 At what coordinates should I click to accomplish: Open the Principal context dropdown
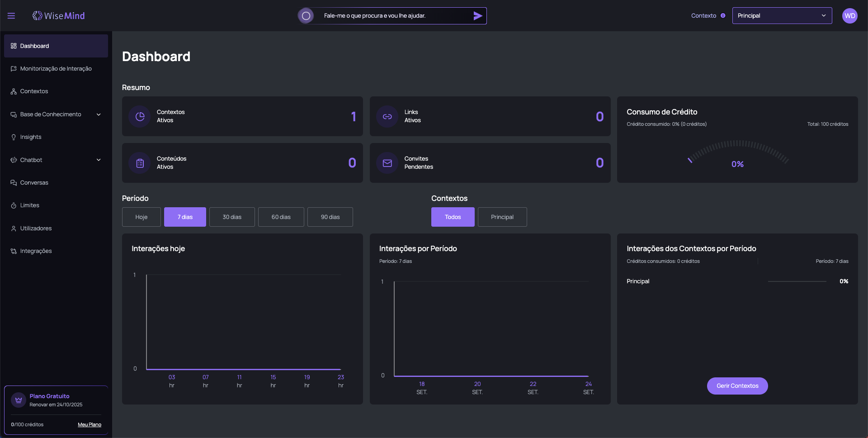pyautogui.click(x=782, y=16)
